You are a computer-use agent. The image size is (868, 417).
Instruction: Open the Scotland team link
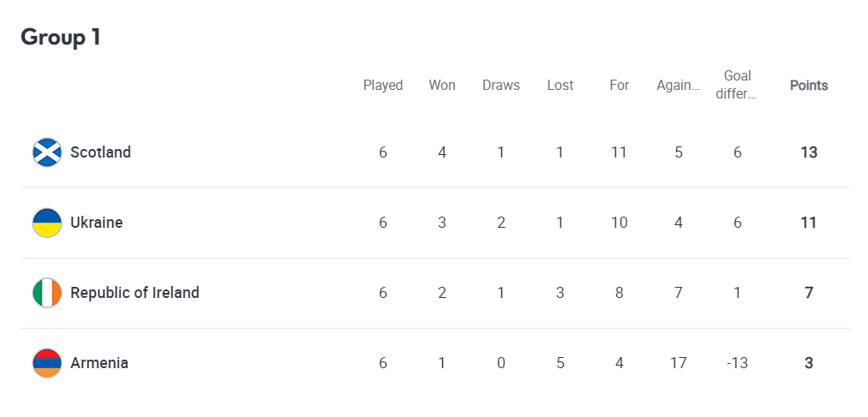(100, 152)
